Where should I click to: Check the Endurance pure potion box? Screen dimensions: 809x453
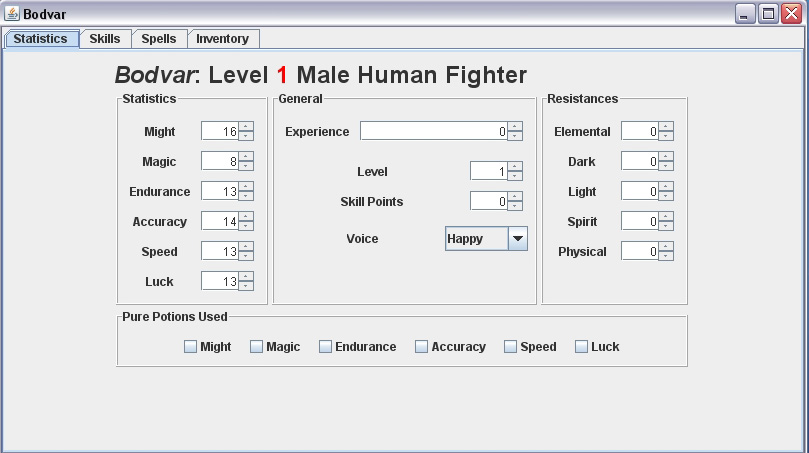(x=325, y=347)
